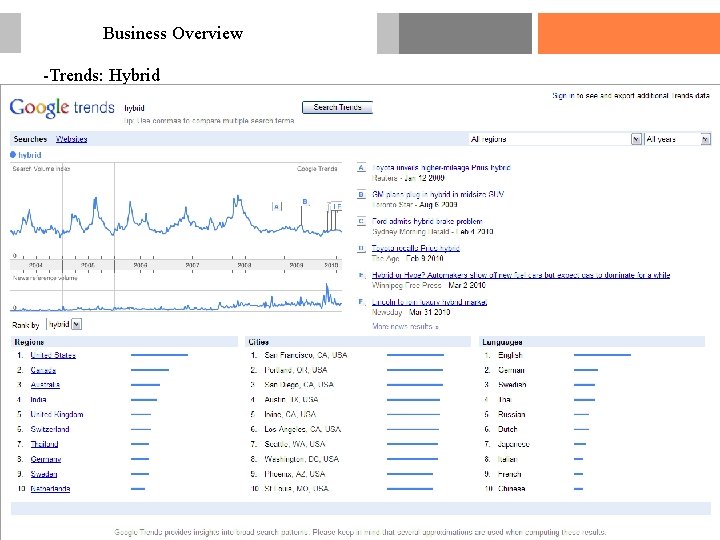The height and width of the screenshot is (540, 720).
Task: Click Switzerland in the Regions list
Action: coord(50,429)
